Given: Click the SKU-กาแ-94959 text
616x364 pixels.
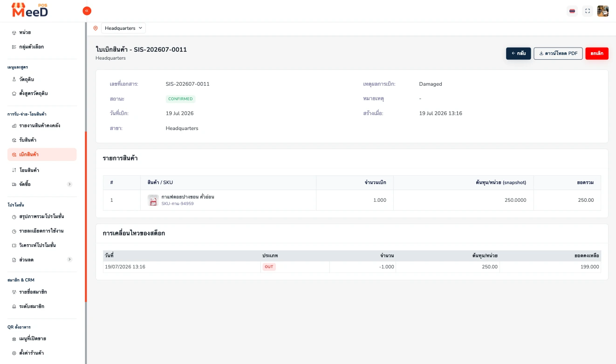Looking at the screenshot, I should pos(178,204).
